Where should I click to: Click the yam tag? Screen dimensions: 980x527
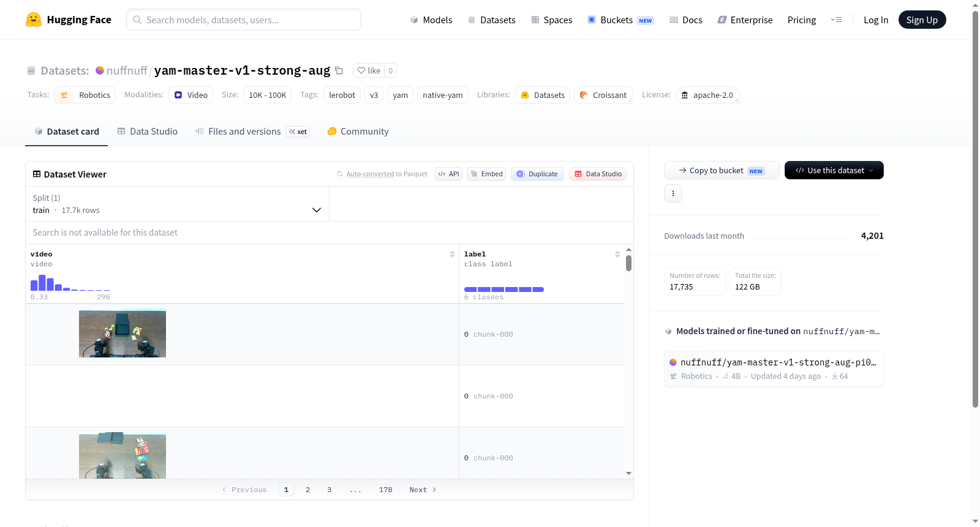coord(400,95)
